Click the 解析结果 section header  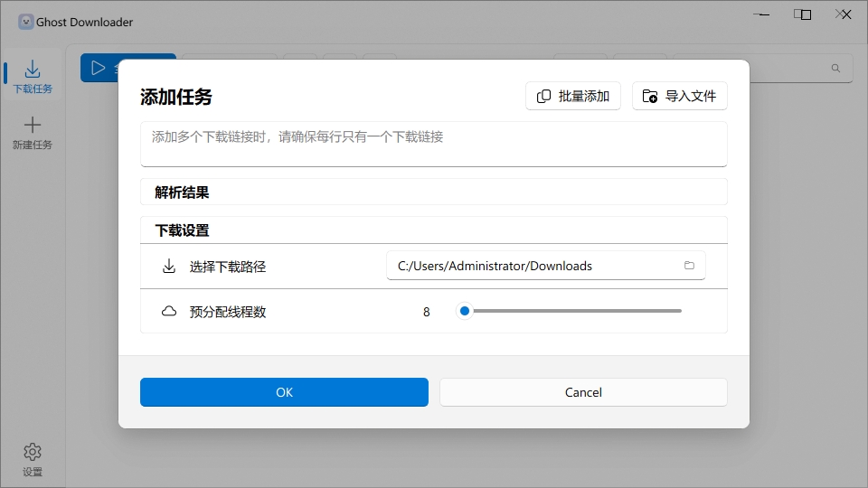(433, 192)
